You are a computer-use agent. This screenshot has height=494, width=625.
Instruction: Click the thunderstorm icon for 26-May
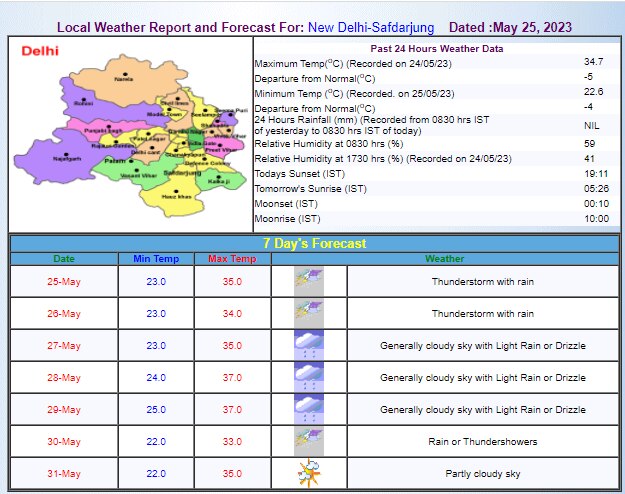click(x=309, y=313)
